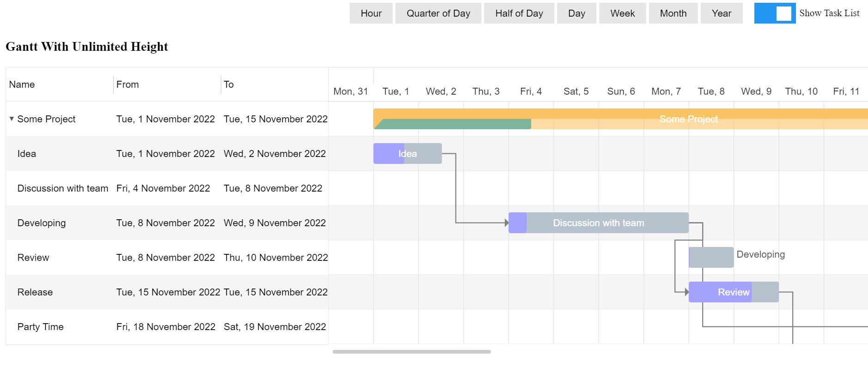This screenshot has width=868, height=367.
Task: Select the Party Time row in task list
Action: [x=40, y=326]
